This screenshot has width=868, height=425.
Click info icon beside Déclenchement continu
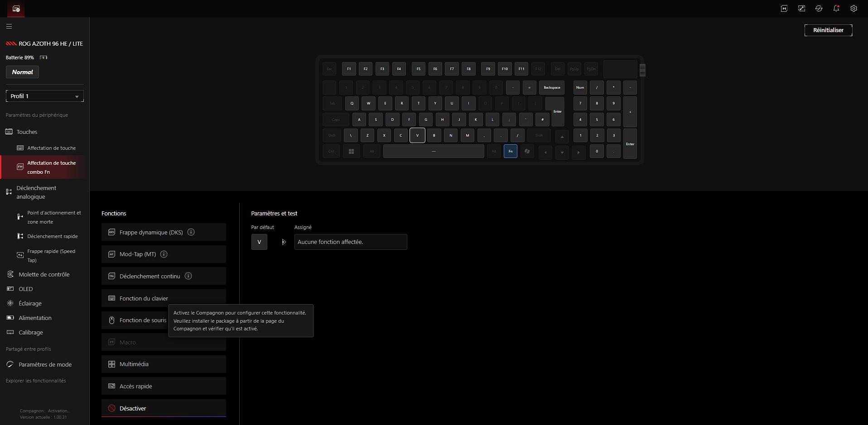click(x=188, y=276)
